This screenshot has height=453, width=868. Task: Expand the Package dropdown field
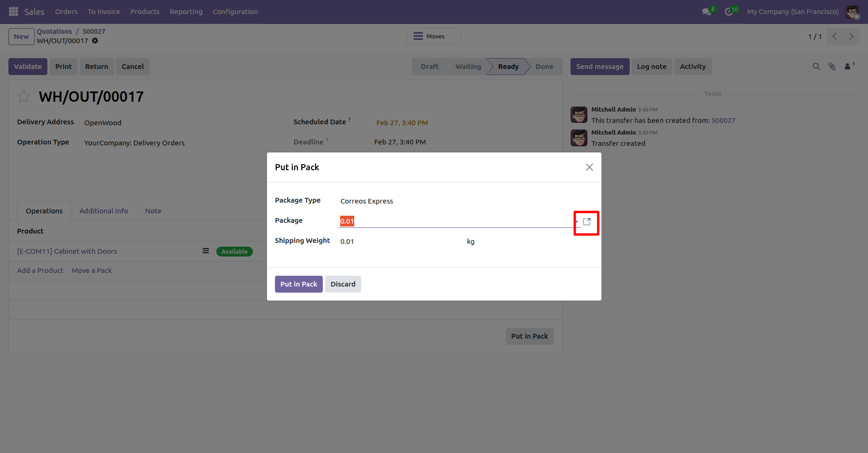[577, 222]
